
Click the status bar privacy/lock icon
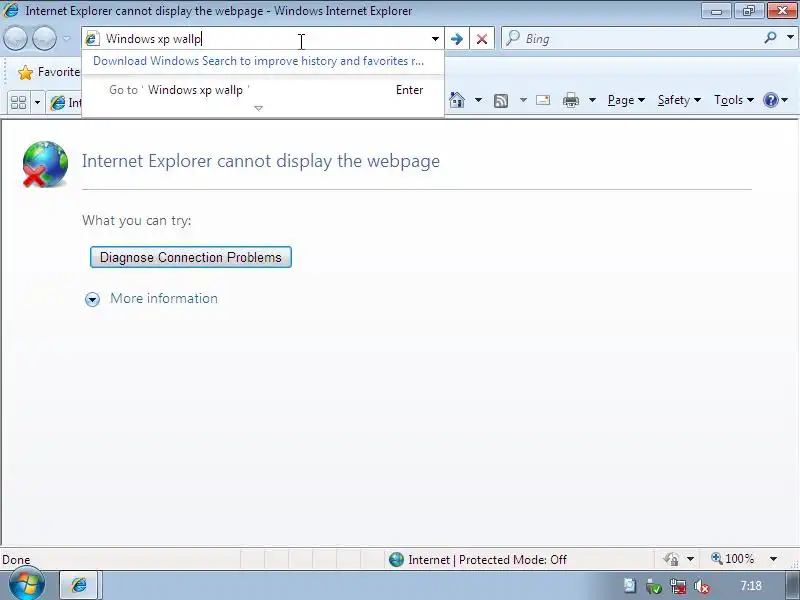(670, 559)
